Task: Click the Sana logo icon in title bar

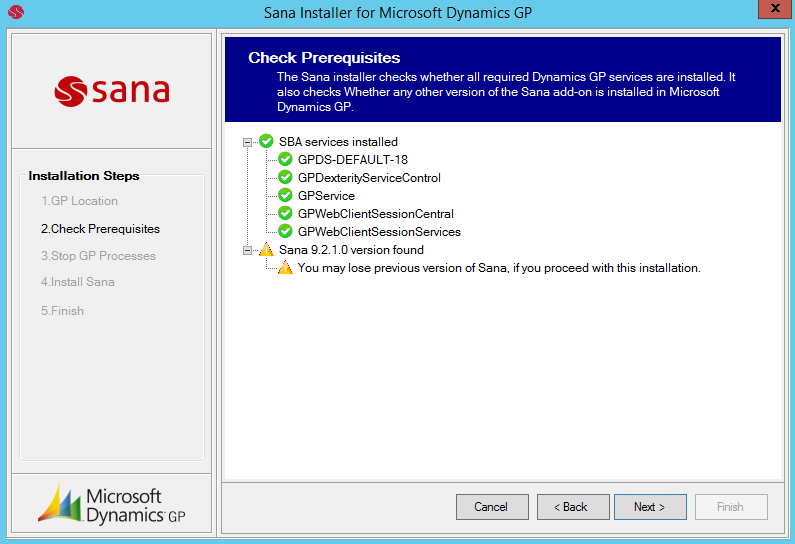Action: [x=16, y=12]
